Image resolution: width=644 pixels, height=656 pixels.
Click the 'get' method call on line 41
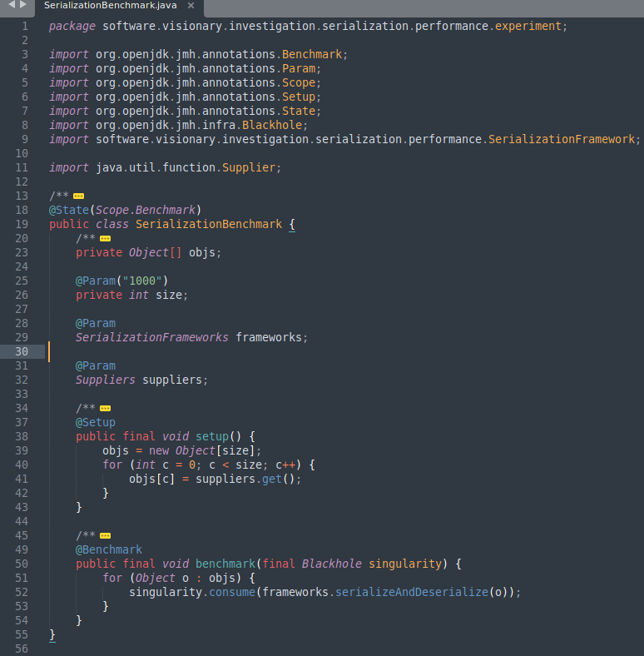coord(272,479)
